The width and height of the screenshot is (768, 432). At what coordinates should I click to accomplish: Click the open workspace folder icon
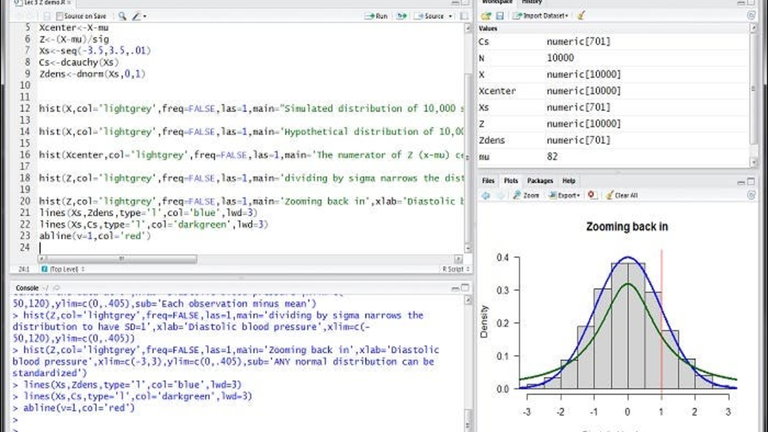coord(486,16)
